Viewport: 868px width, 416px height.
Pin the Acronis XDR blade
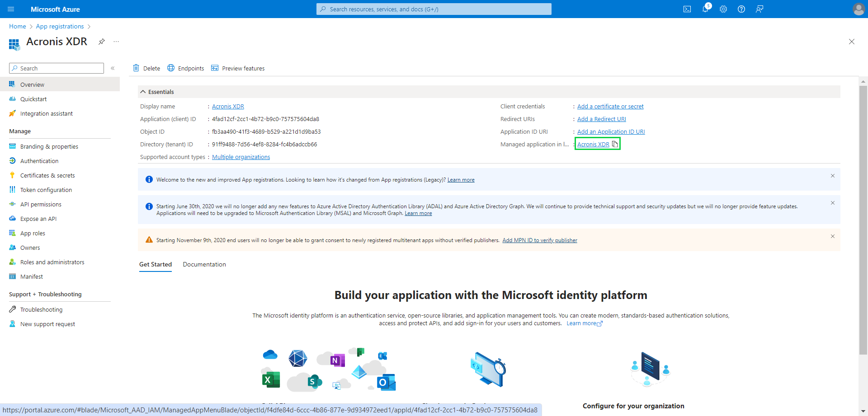102,42
